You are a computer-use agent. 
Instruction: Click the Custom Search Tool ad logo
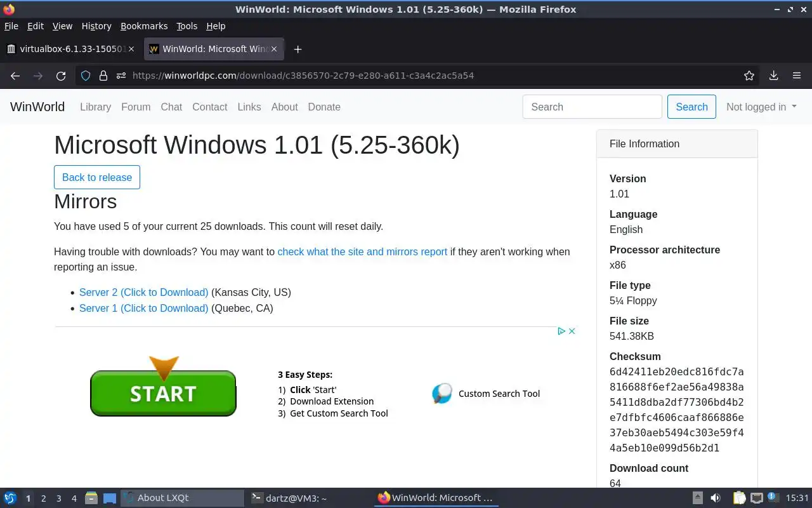(442, 394)
